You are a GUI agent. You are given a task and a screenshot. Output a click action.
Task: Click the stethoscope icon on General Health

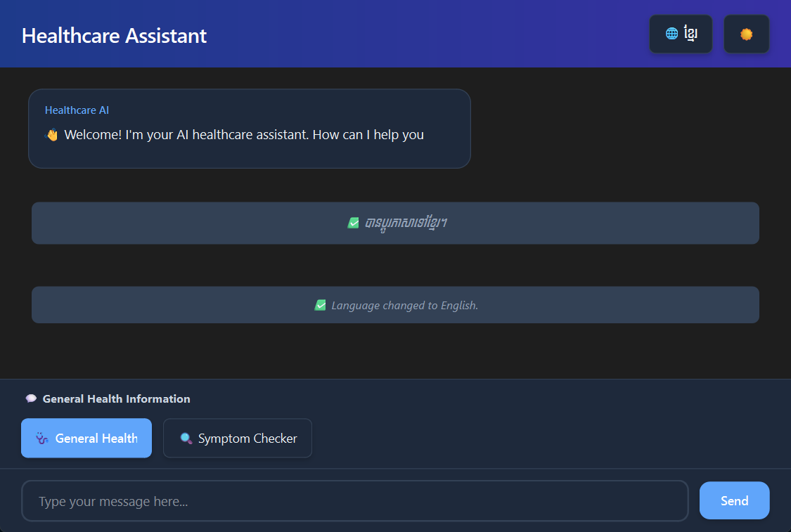(42, 439)
